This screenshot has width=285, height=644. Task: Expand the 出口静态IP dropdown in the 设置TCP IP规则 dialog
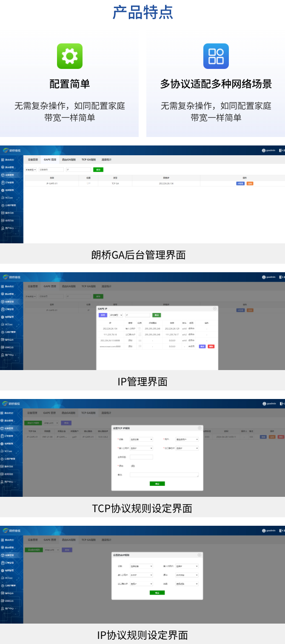point(187,448)
